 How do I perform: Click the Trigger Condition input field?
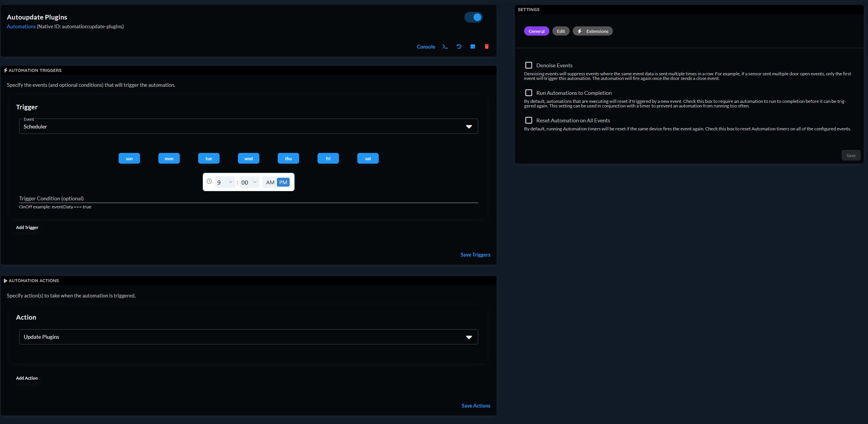click(249, 198)
